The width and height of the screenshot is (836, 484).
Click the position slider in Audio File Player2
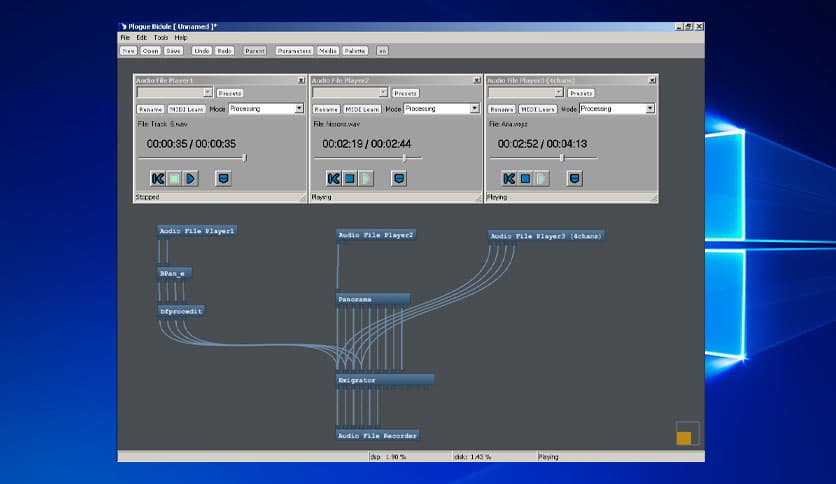point(404,158)
